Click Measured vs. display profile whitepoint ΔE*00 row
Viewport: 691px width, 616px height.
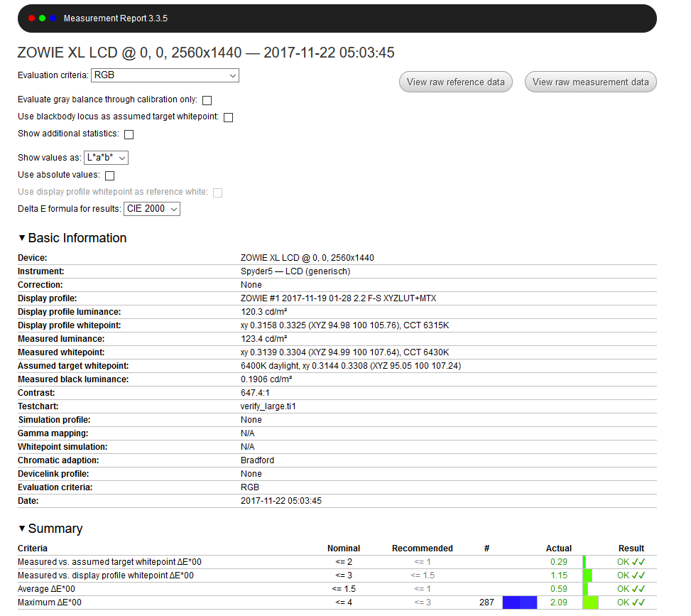coord(337,576)
